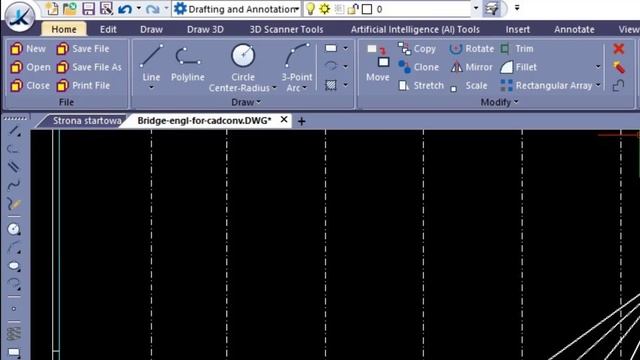The width and height of the screenshot is (640, 360).
Task: Click the red X delete icon
Action: [x=619, y=49]
